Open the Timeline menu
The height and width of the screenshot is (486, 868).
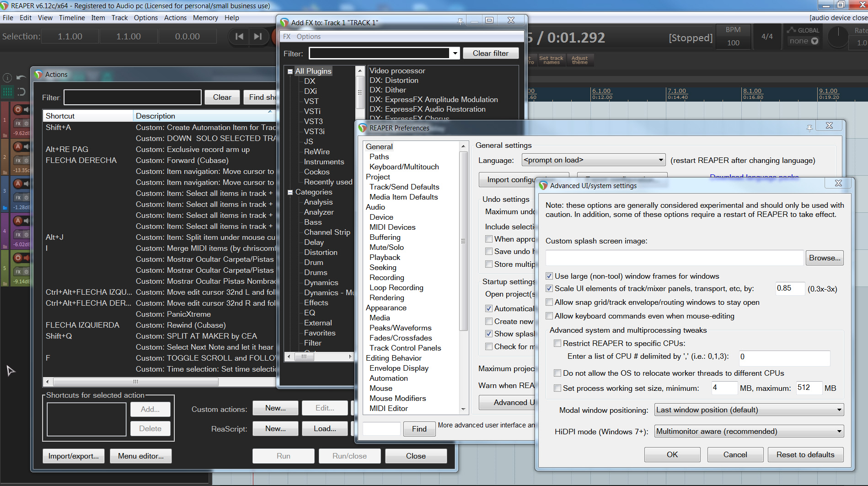tap(72, 18)
